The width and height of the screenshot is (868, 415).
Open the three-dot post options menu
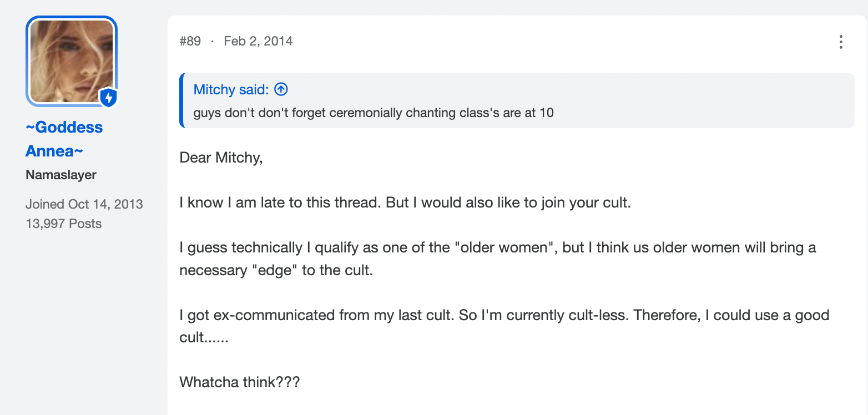tap(841, 42)
